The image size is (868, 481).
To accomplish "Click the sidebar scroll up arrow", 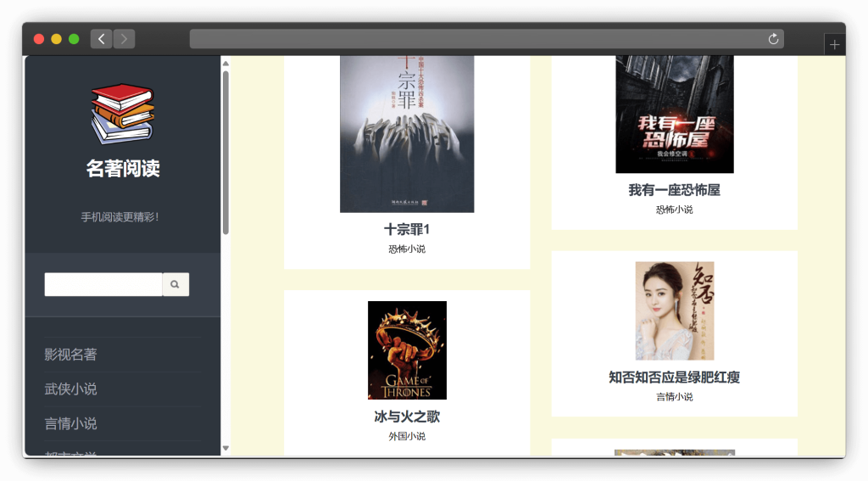I will click(225, 64).
